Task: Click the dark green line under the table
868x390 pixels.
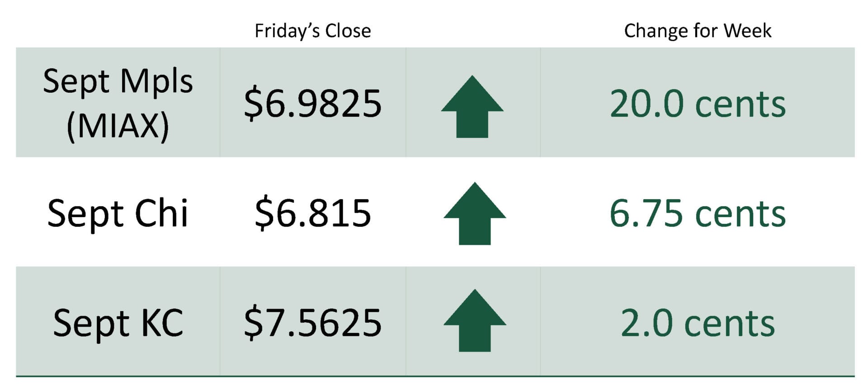Action: pyautogui.click(x=435, y=376)
